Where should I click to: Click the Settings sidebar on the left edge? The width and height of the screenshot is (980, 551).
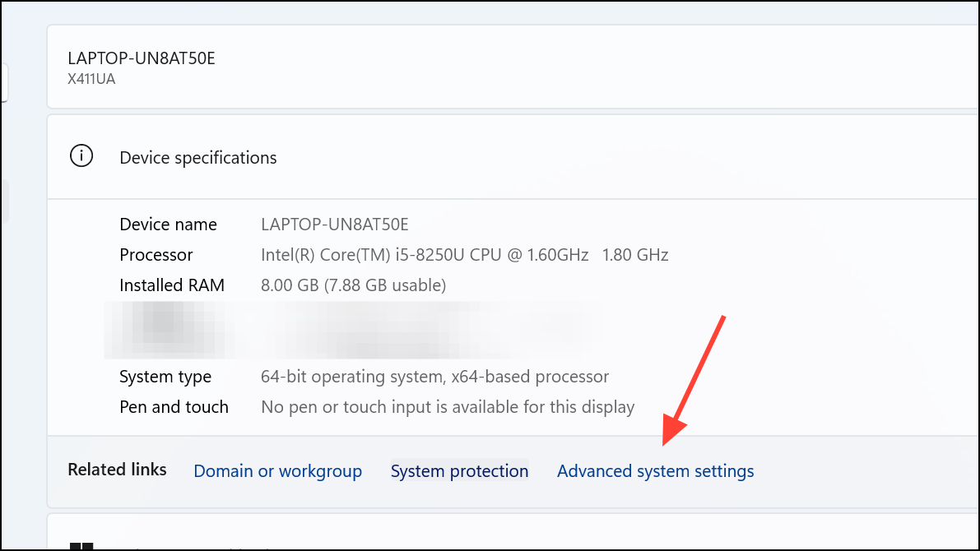pyautogui.click(x=4, y=82)
